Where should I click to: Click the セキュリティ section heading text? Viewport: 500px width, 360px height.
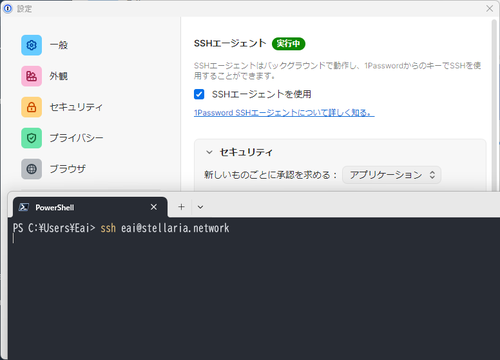coord(246,152)
